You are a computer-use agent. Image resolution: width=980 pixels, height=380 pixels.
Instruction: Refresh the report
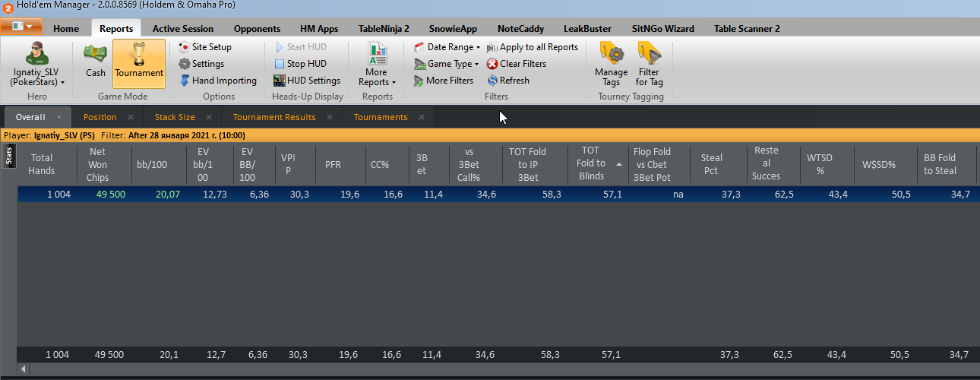coord(507,81)
